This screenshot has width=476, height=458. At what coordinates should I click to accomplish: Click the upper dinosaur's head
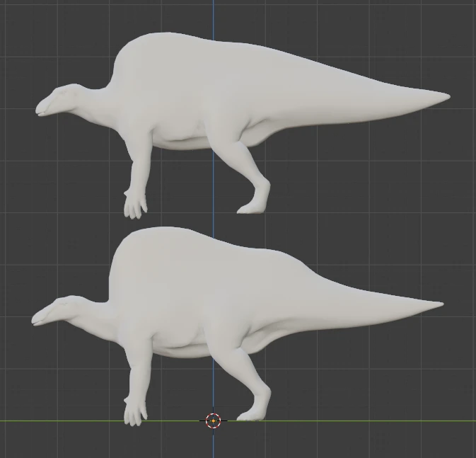(59, 100)
